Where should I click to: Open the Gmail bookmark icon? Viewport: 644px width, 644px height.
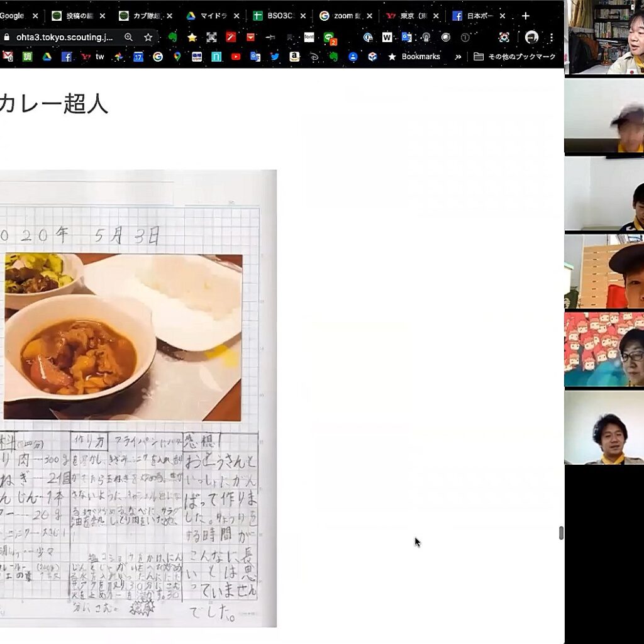pos(8,57)
